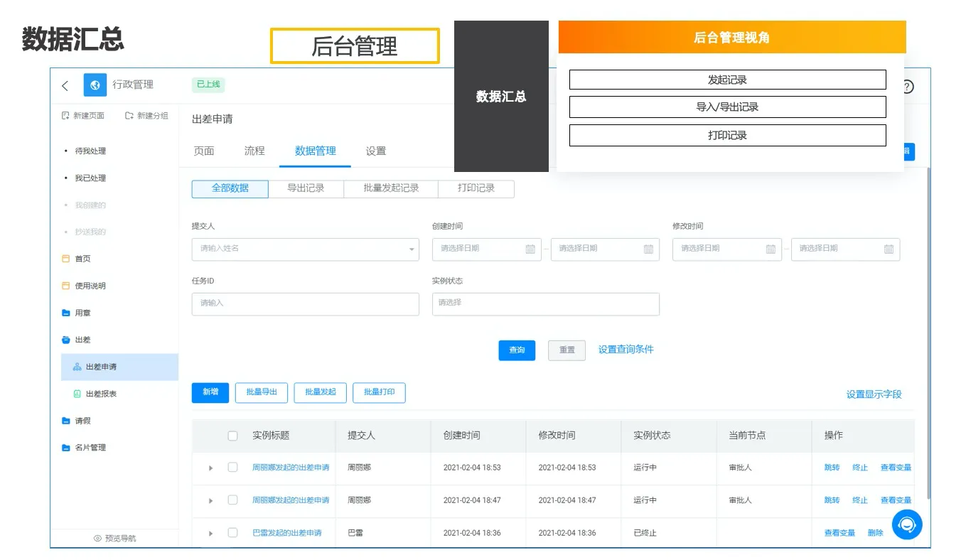Image resolution: width=966 pixels, height=560 pixels.
Task: Click the blue 查询 button
Action: click(517, 350)
